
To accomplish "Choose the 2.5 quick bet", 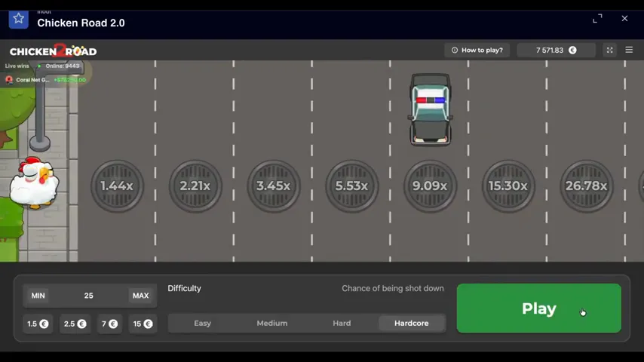I will click(75, 324).
